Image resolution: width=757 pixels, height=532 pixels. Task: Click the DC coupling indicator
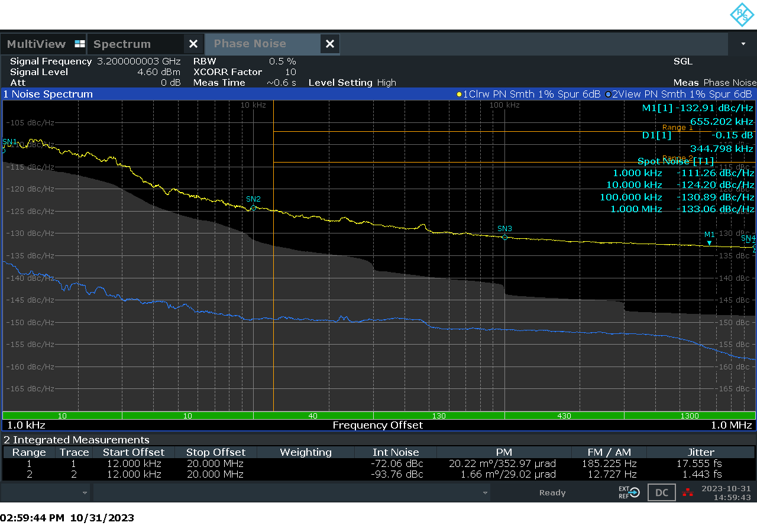click(x=661, y=492)
